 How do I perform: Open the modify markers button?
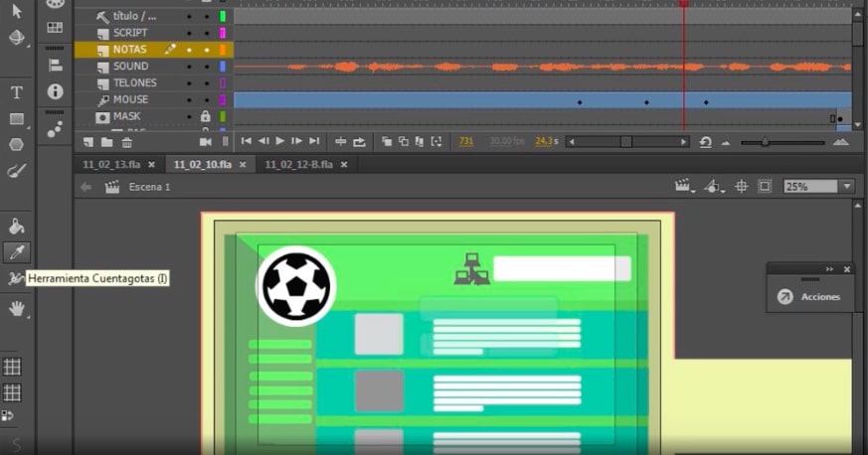436,142
